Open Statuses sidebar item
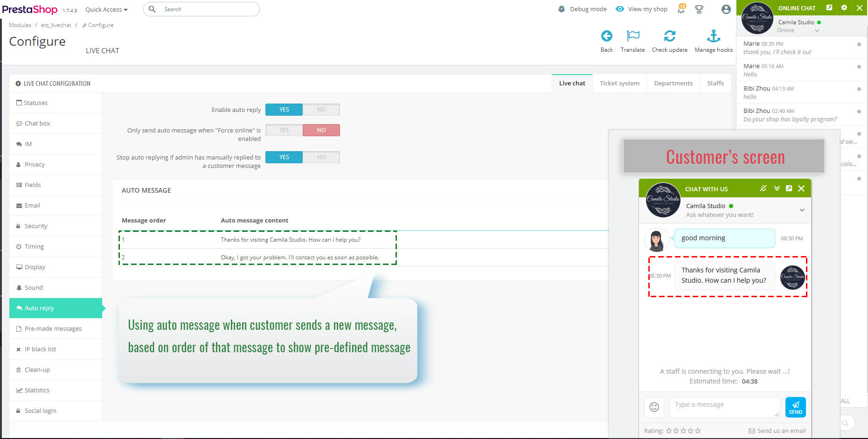Screen dimensions: 868x439 [x=56, y=103]
